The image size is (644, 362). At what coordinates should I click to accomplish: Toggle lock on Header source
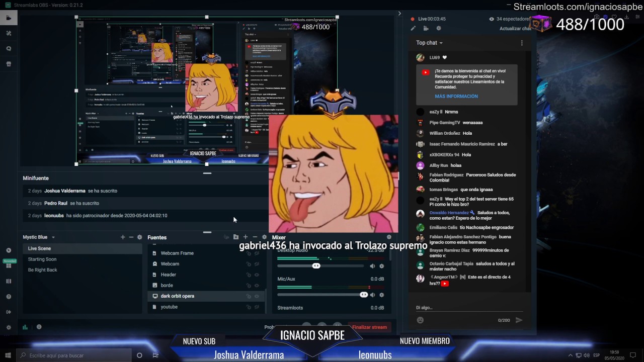coord(249,275)
